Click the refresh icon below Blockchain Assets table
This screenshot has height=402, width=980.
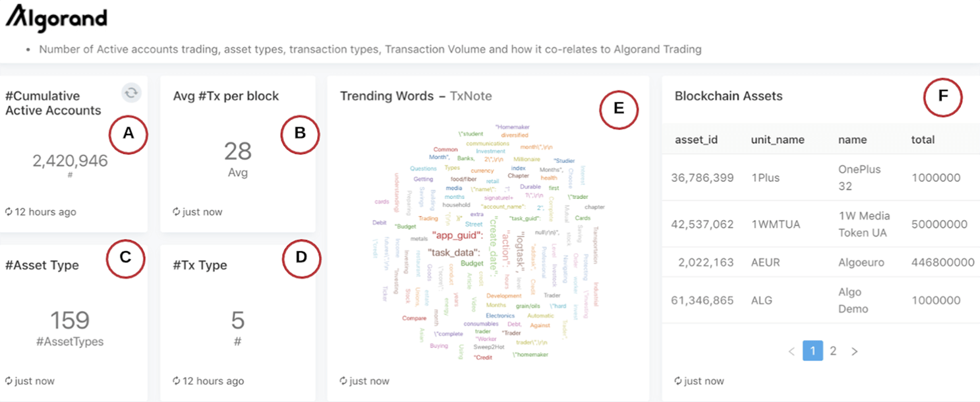point(678,381)
